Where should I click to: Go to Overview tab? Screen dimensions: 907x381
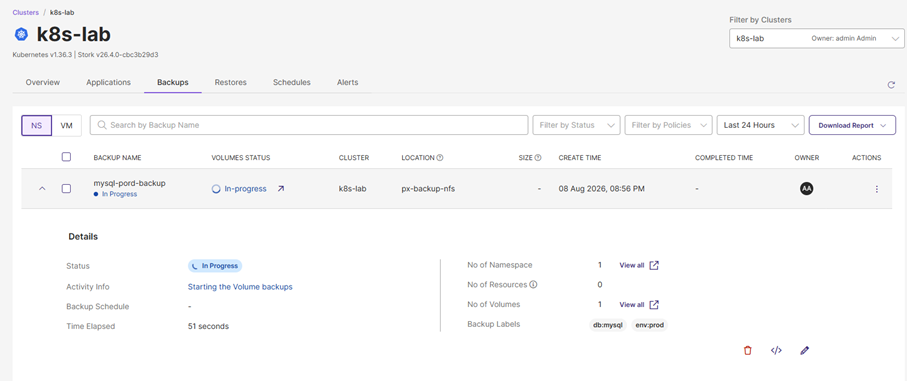click(43, 82)
